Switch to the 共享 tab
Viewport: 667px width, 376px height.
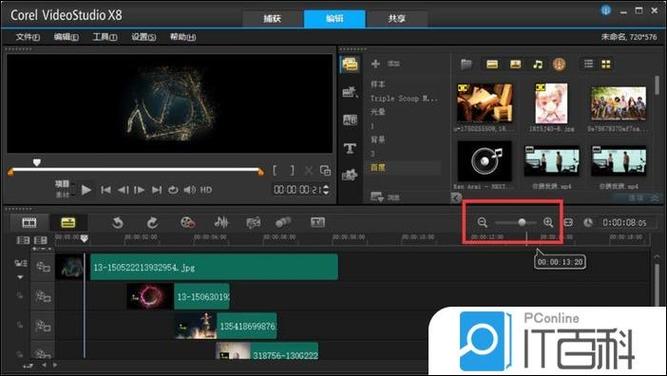tap(396, 19)
